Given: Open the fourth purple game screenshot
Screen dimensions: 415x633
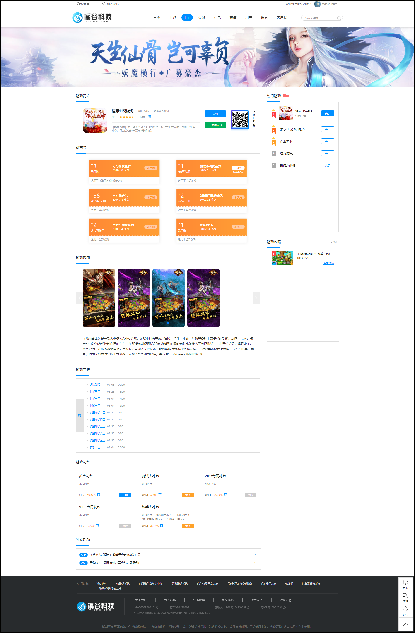Looking at the screenshot, I should [203, 298].
